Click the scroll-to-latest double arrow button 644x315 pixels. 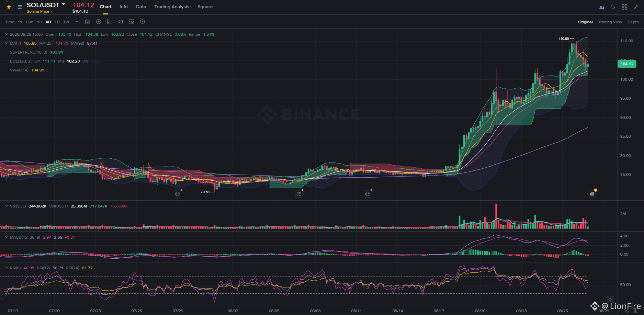click(x=610, y=300)
